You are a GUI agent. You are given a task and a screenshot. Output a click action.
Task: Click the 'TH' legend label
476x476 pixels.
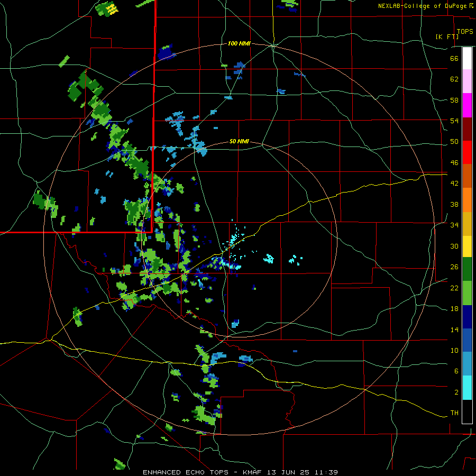click(x=454, y=413)
